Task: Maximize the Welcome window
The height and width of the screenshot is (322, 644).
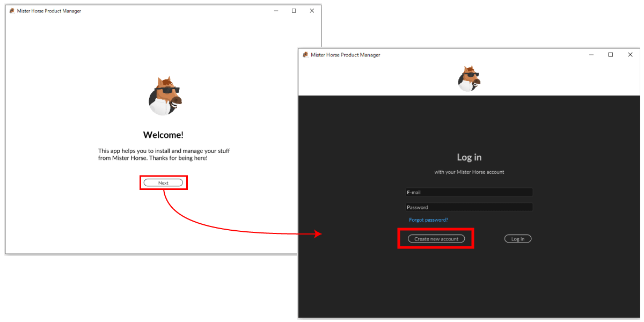Action: (294, 11)
